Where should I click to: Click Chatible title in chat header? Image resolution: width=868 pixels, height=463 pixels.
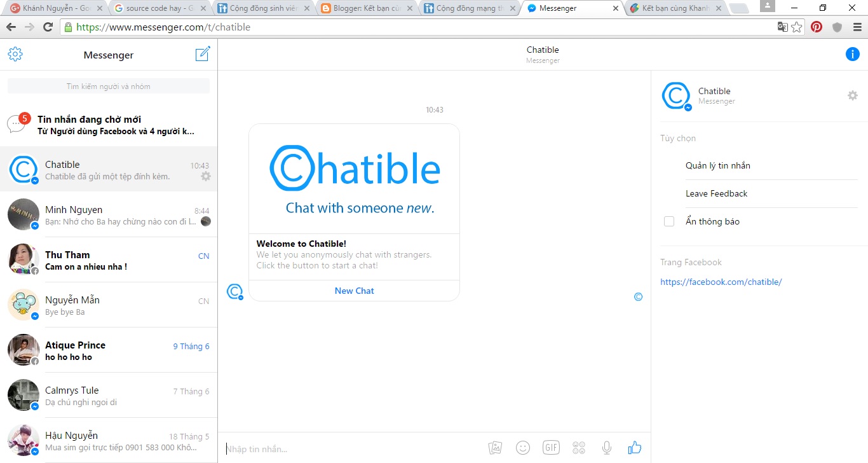pyautogui.click(x=543, y=50)
